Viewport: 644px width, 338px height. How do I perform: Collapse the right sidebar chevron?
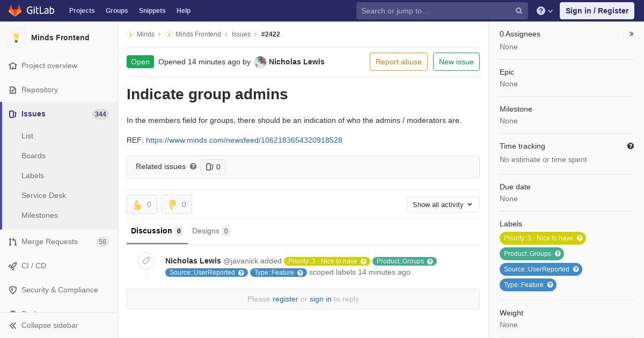632,34
